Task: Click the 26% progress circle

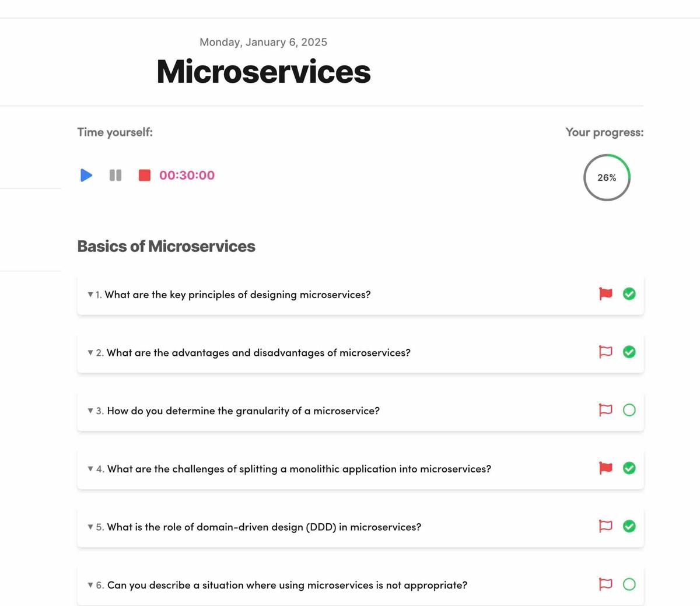Action: click(x=607, y=177)
